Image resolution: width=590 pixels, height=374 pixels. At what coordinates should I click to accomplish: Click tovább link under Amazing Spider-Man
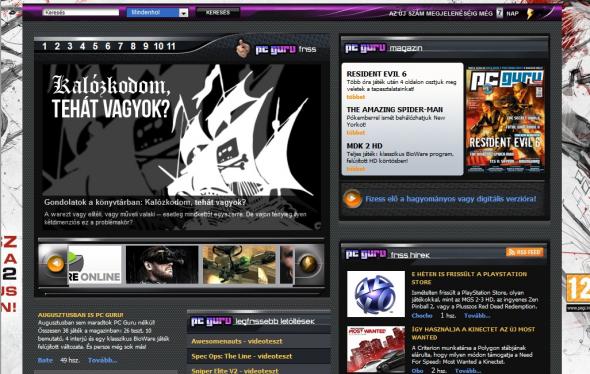356,133
